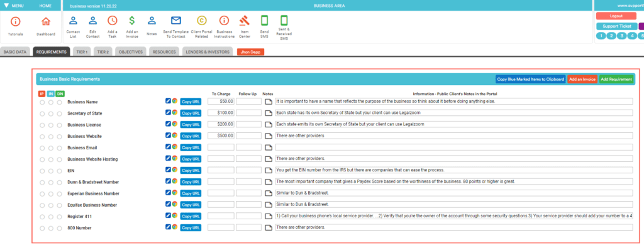
Task: Select the IP radio for Business Name
Action: coord(42,102)
